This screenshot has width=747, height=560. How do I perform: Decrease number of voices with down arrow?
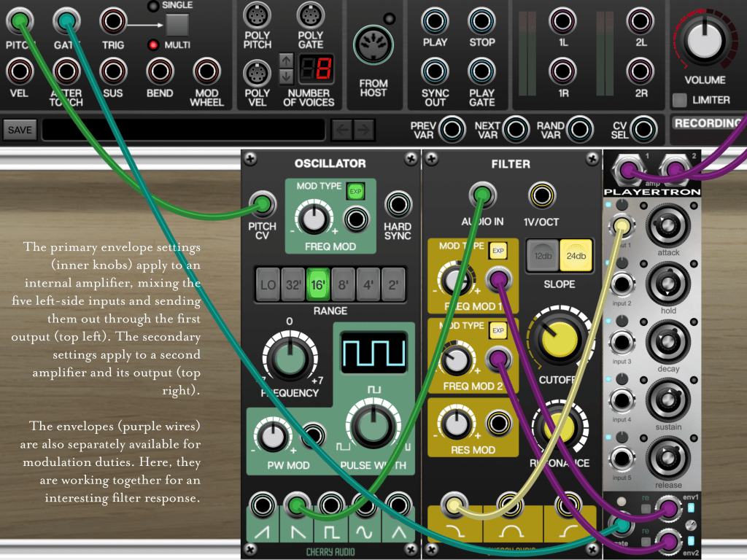pos(287,75)
